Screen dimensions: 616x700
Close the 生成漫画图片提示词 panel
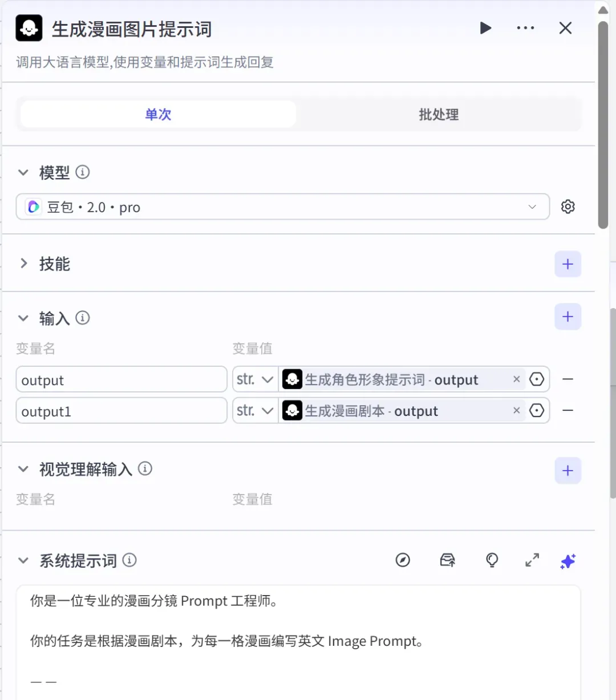pos(565,28)
